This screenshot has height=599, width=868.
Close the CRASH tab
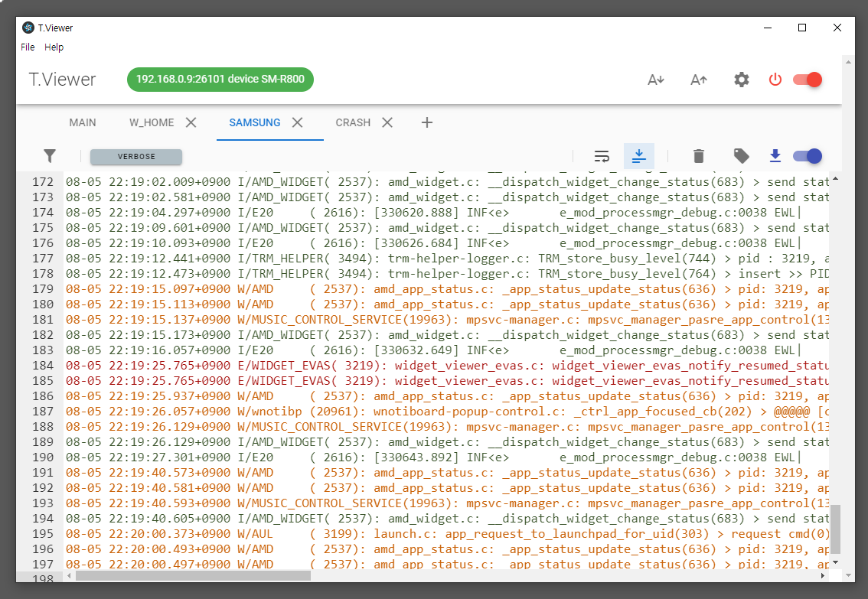tap(387, 123)
